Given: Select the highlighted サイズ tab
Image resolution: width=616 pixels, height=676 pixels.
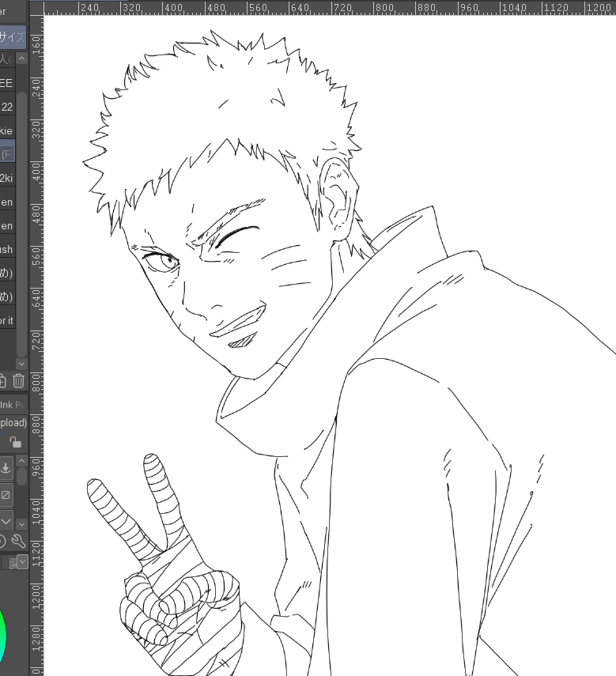Looking at the screenshot, I should tap(13, 37).
